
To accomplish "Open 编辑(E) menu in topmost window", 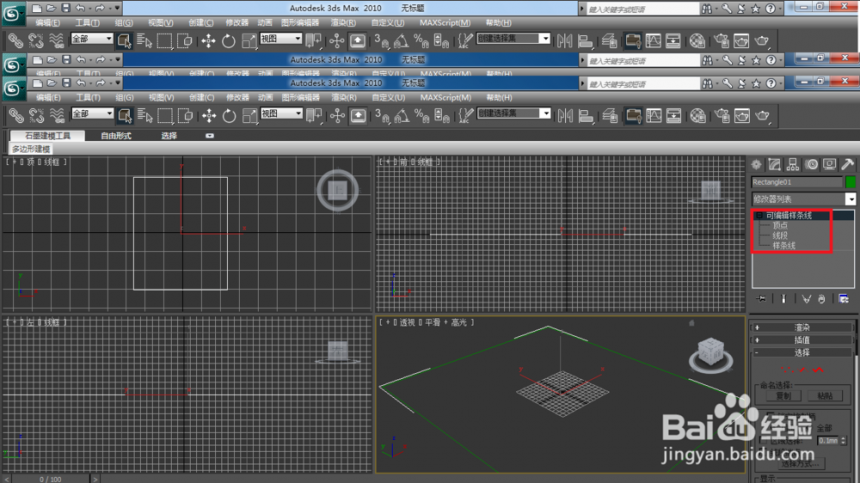I will [x=48, y=22].
